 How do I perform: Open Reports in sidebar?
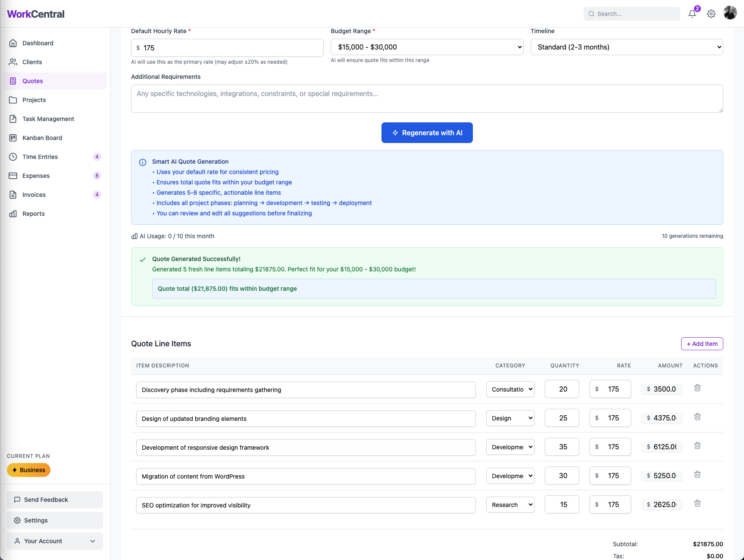[x=55, y=214]
